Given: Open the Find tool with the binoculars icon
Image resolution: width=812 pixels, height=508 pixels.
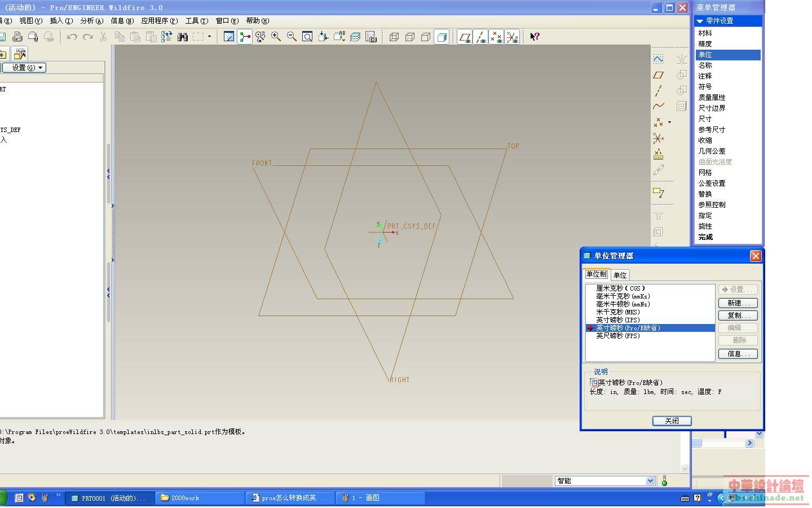Looking at the screenshot, I should pyautogui.click(x=182, y=37).
